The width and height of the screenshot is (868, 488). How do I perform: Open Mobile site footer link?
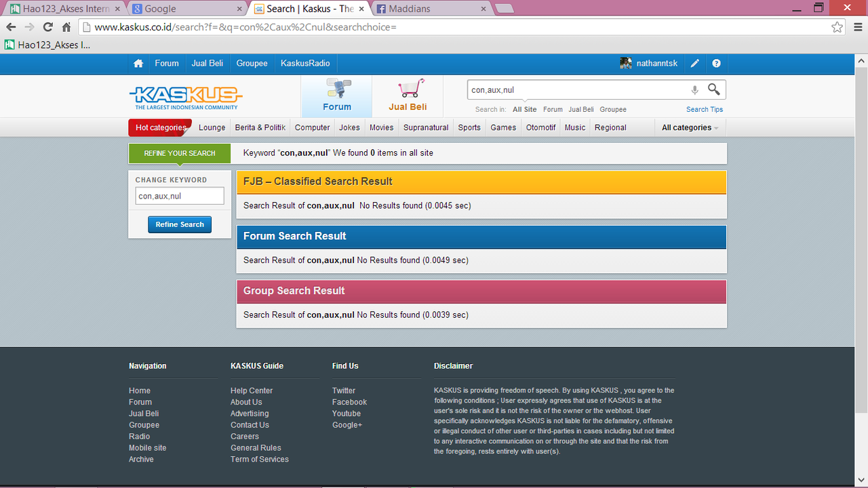(147, 448)
